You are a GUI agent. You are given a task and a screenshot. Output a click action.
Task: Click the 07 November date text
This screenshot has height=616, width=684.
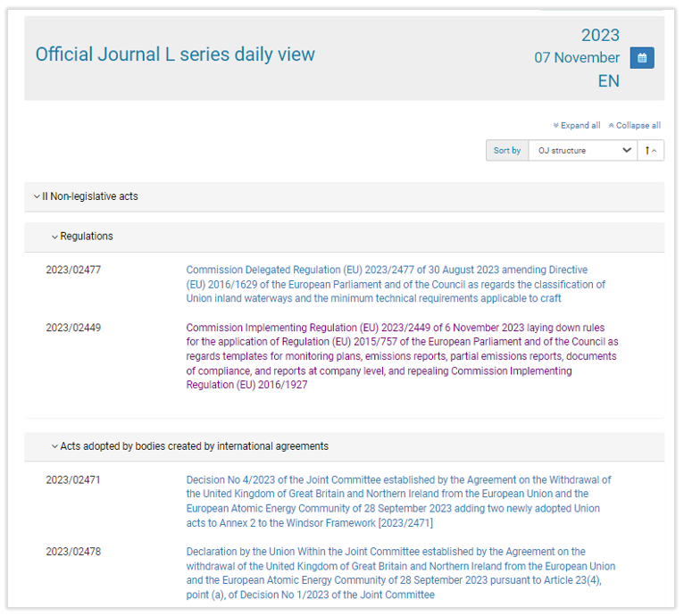point(577,58)
